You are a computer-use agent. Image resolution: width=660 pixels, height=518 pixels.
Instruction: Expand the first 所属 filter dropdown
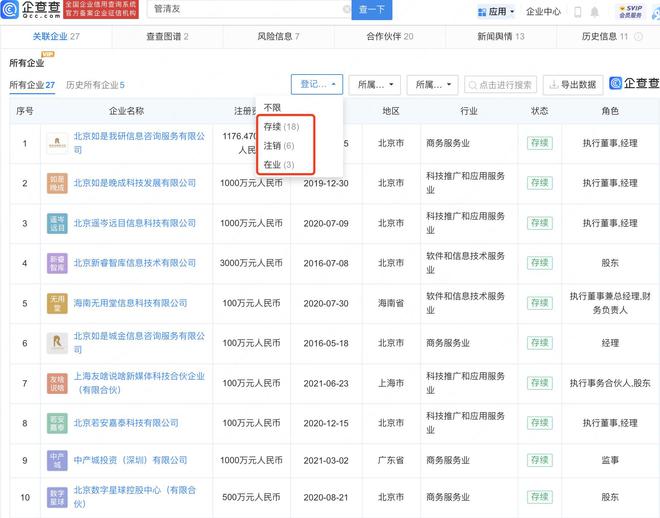coord(378,85)
